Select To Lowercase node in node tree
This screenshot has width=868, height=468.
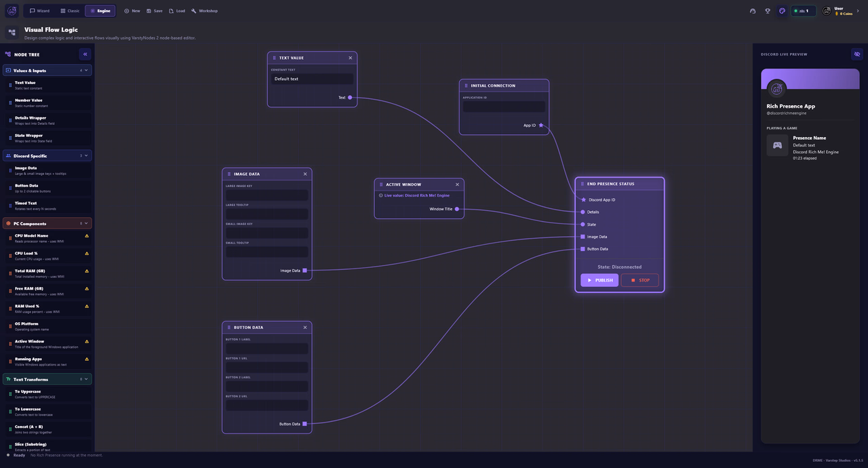[47, 412]
